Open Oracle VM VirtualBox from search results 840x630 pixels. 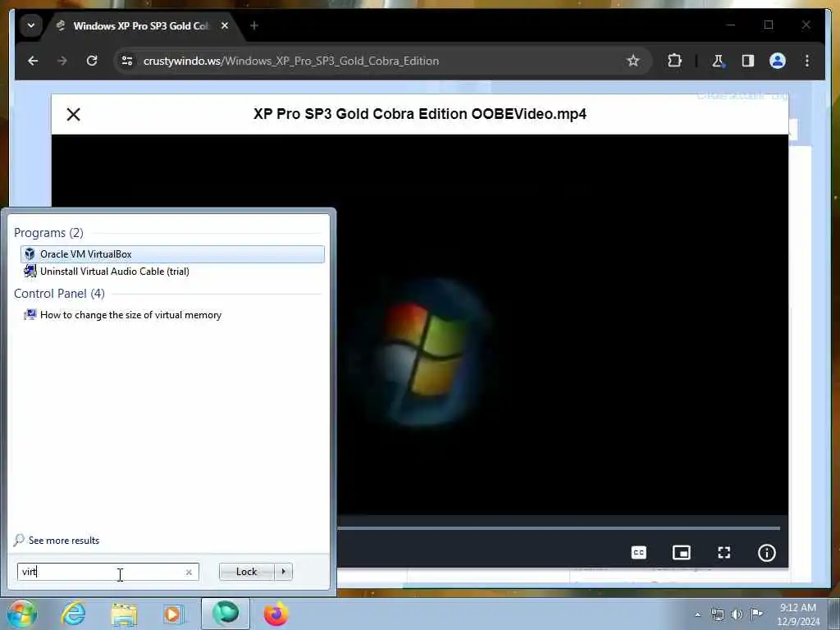[172, 254]
